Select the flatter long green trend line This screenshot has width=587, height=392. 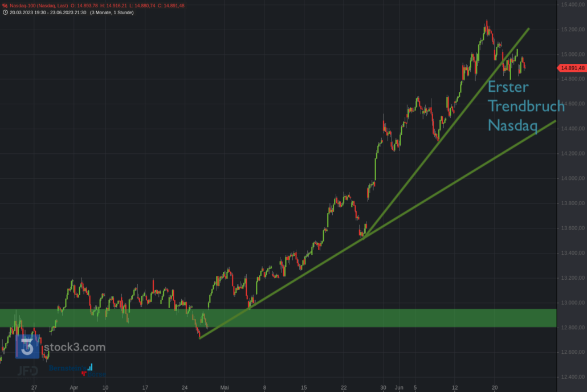[x=378, y=230]
